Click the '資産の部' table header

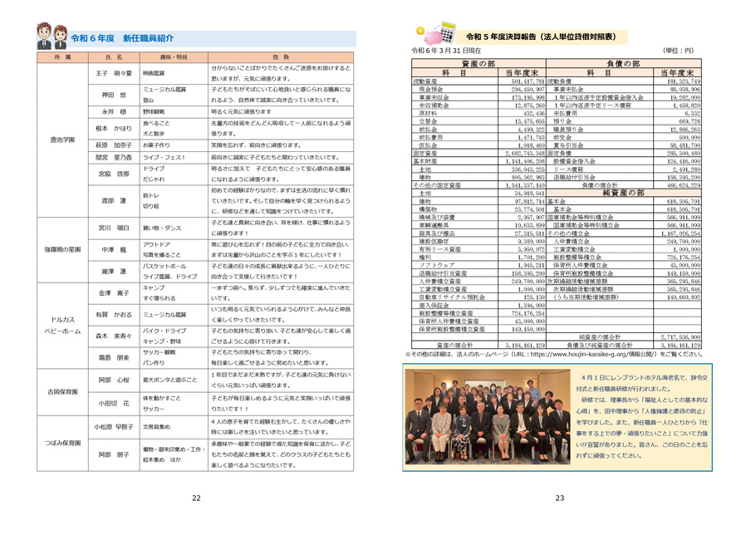tap(479, 64)
